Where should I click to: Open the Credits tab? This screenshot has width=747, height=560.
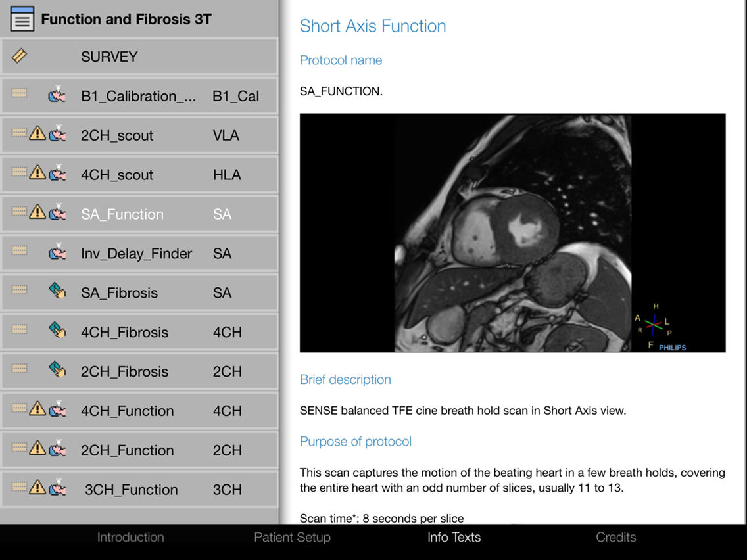[616, 537]
